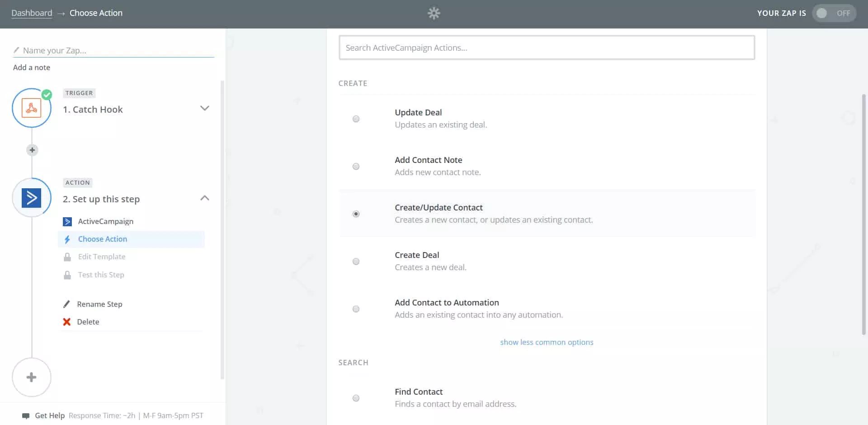Click the Zapier loading gear logo

434,13
